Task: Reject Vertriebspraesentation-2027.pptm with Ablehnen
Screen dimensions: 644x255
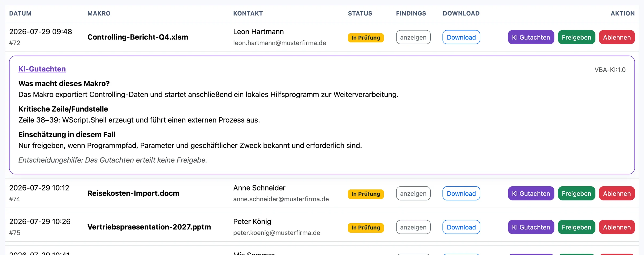Action: point(617,227)
